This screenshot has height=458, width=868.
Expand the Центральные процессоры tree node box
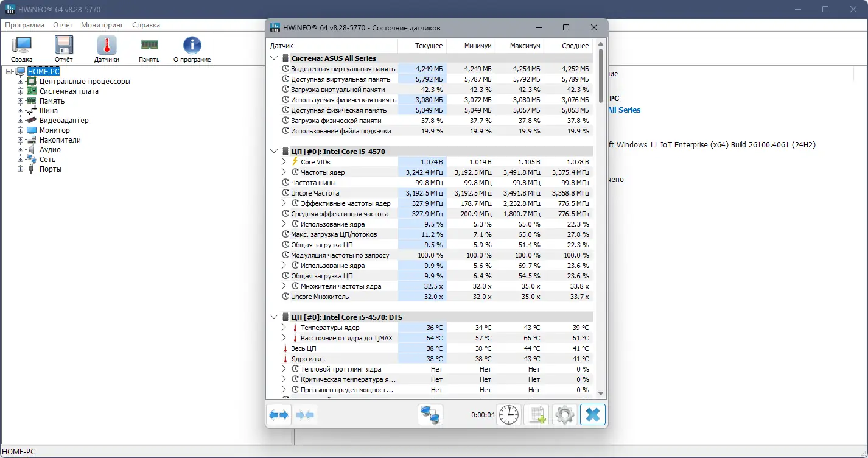(20, 82)
